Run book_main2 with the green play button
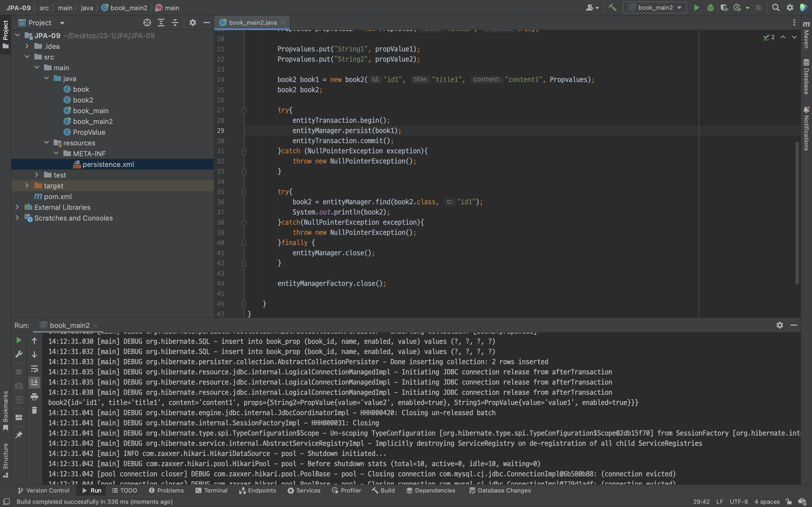This screenshot has width=812, height=507. click(x=697, y=8)
